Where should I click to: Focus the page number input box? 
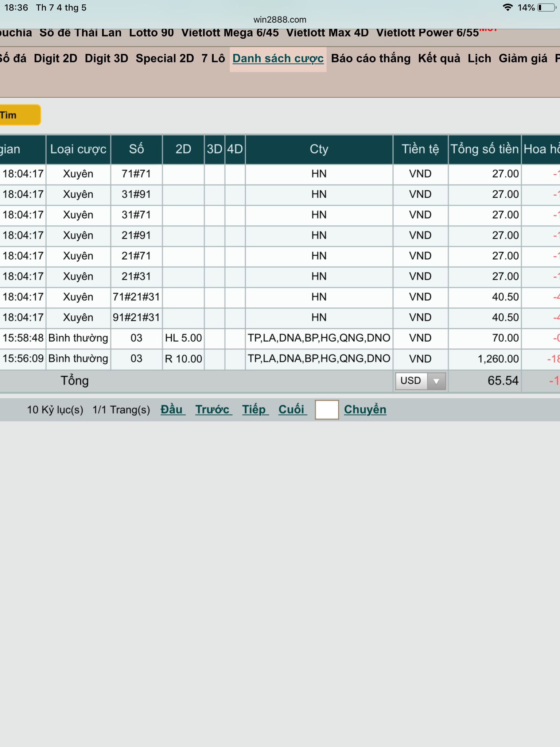pyautogui.click(x=327, y=410)
